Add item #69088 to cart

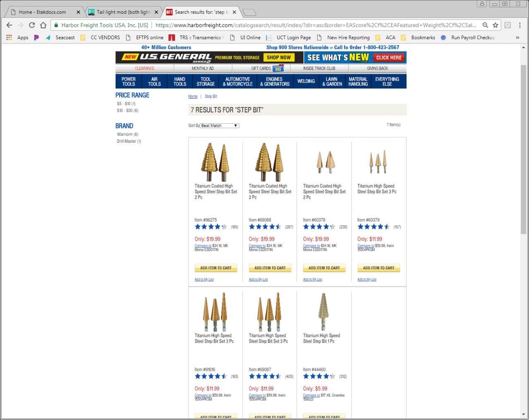[270, 268]
